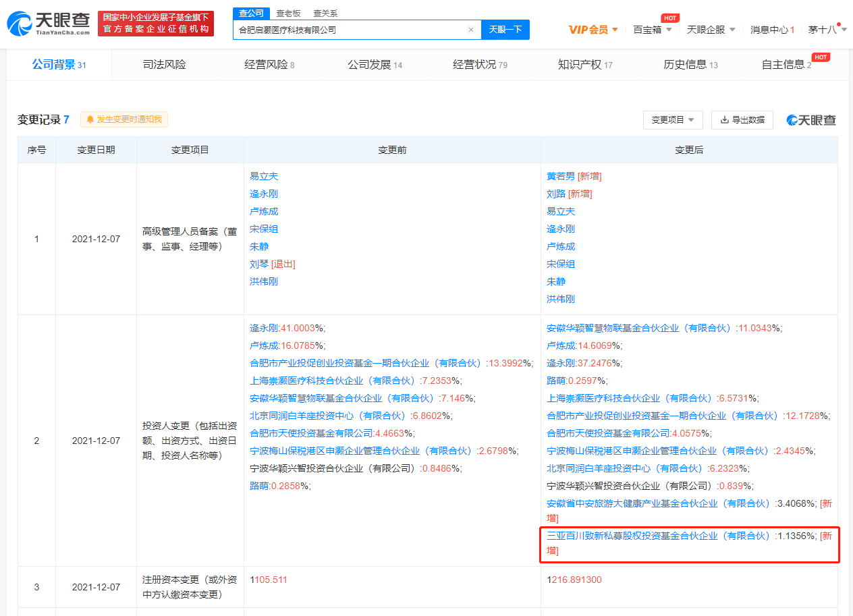Switch to the 历史信息 tab
853x616 pixels.
click(690, 65)
